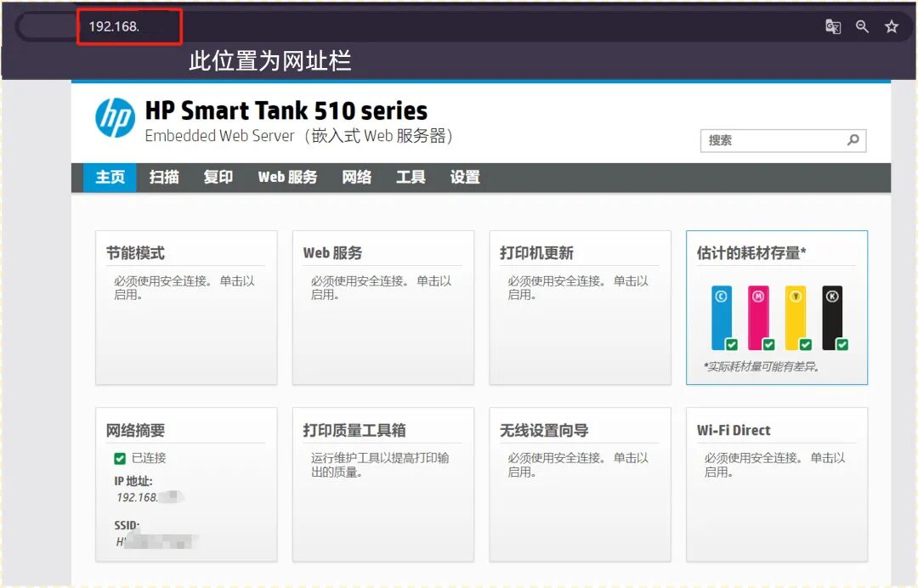Select the 主页 tab
Image resolution: width=918 pixels, height=588 pixels.
(110, 178)
